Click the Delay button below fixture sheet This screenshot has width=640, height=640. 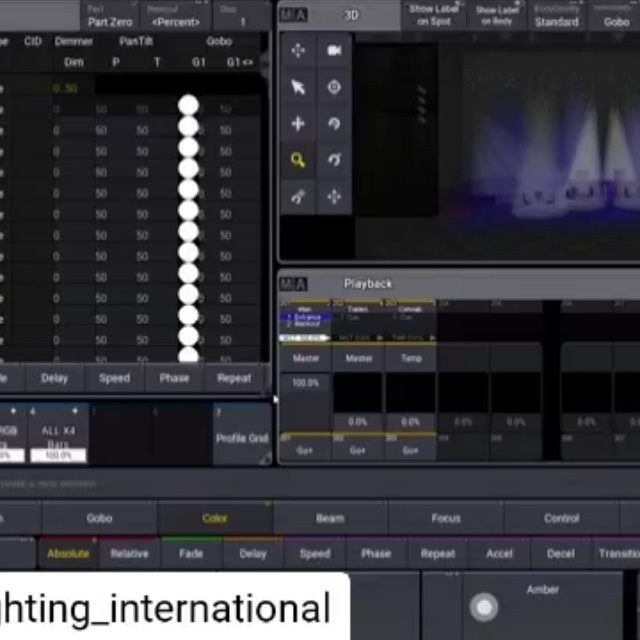pyautogui.click(x=54, y=378)
